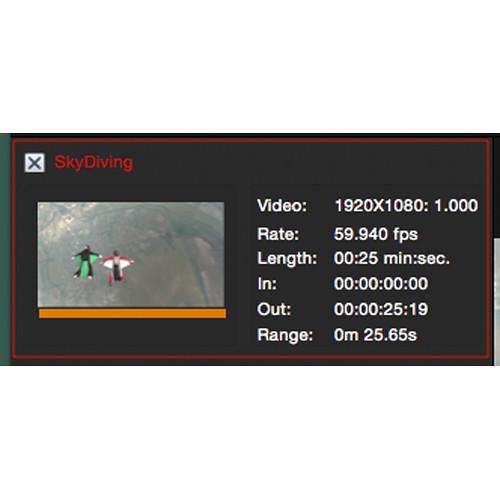
Task: Click the green wingsuit skydiver in the thumbnail
Action: (86, 262)
